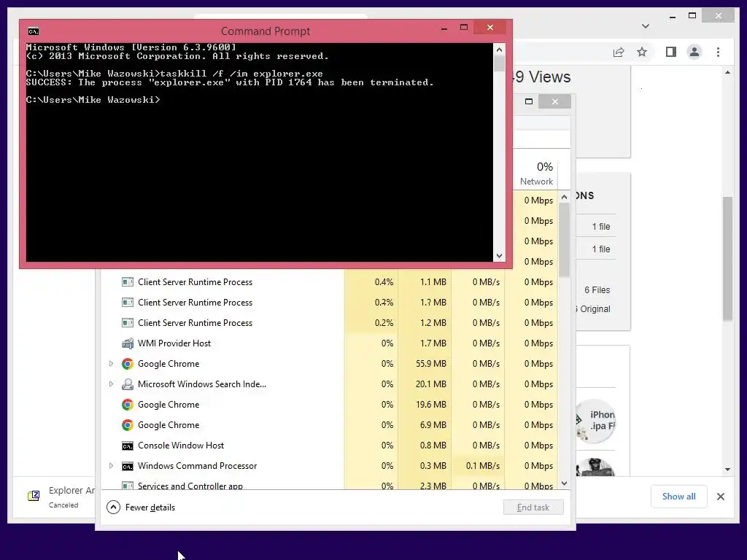
Task: Click Task Manager list scroll-up arrow
Action: 564,197
